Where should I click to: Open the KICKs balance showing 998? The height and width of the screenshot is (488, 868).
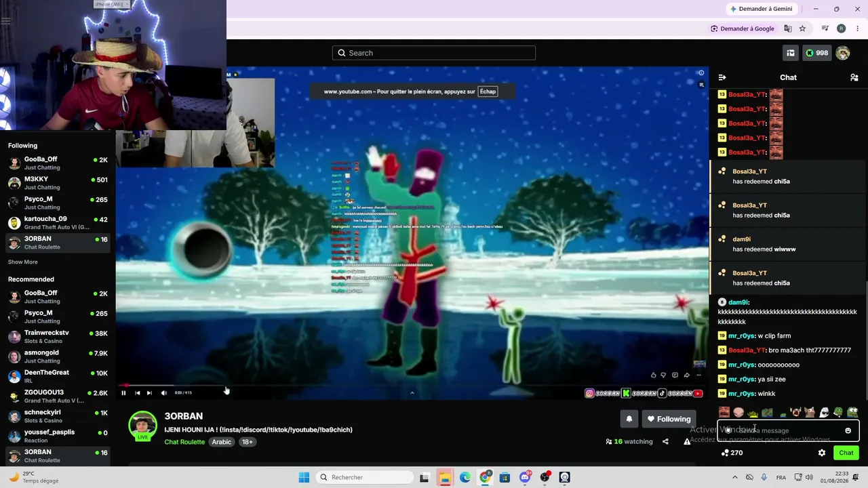(x=816, y=53)
